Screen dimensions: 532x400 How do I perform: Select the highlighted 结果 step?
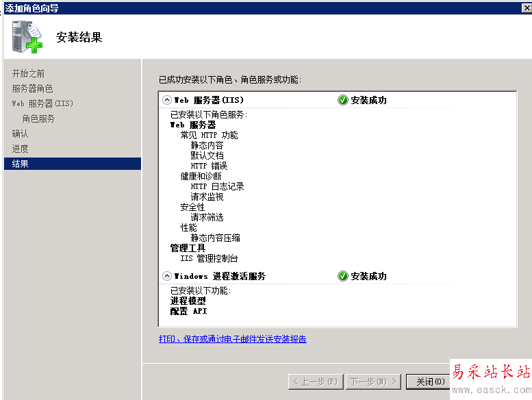click(x=73, y=164)
